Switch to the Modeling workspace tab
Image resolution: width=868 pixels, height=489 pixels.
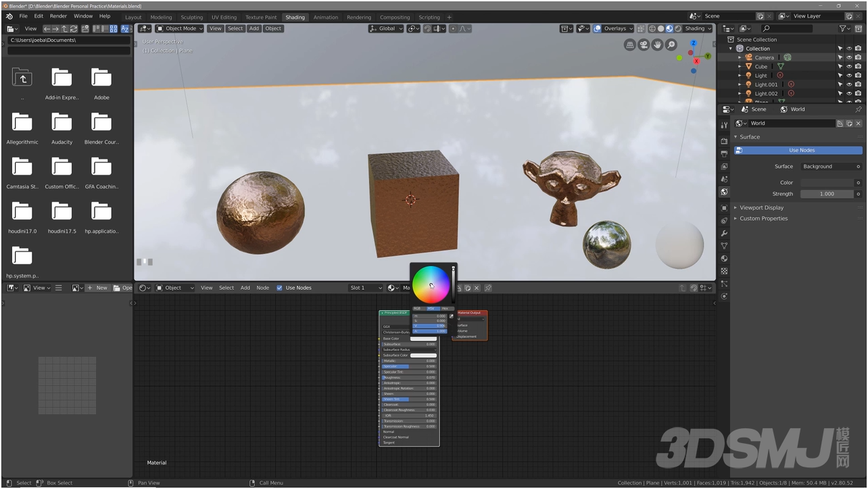(x=161, y=18)
